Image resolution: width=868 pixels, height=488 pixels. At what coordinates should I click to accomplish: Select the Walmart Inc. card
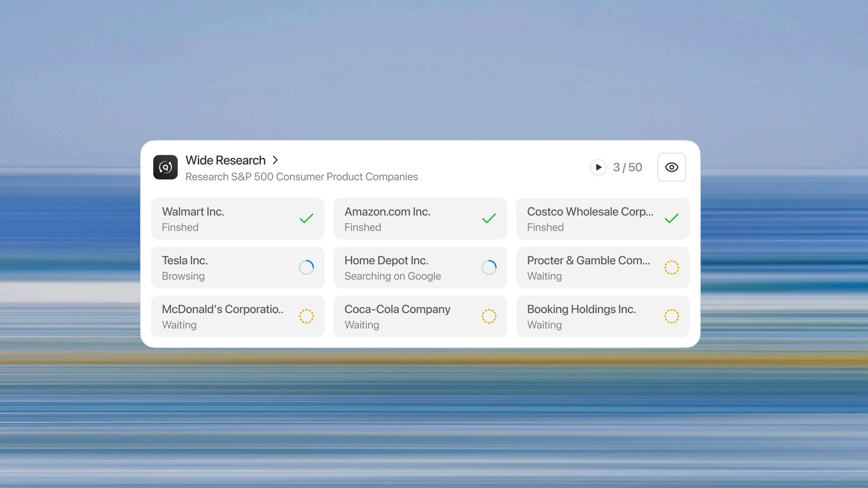[237, 218]
